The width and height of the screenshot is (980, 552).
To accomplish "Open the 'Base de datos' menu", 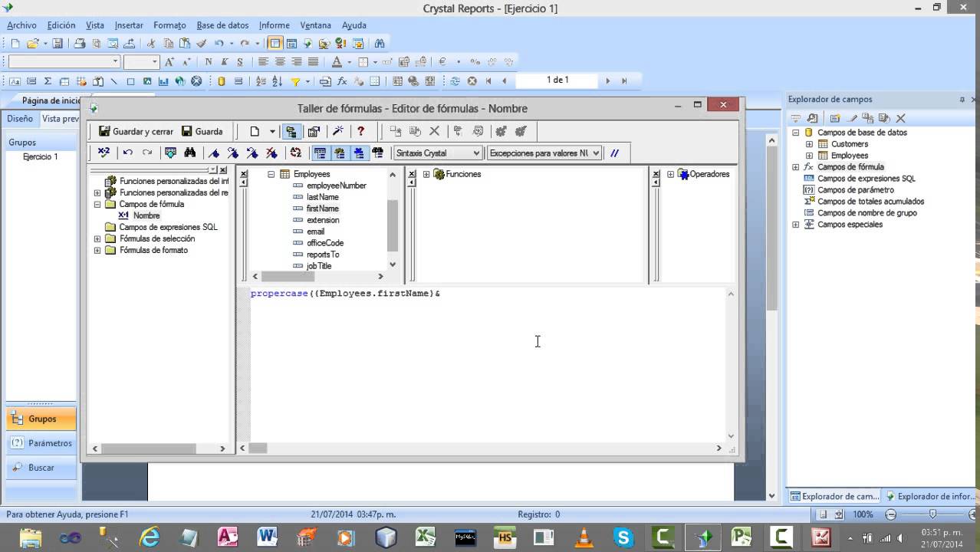I will coord(222,25).
